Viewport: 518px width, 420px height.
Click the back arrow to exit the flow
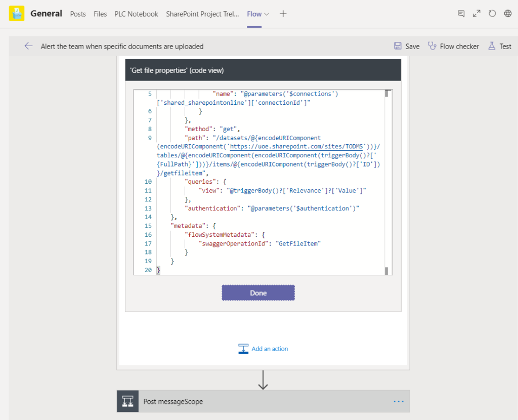point(29,46)
